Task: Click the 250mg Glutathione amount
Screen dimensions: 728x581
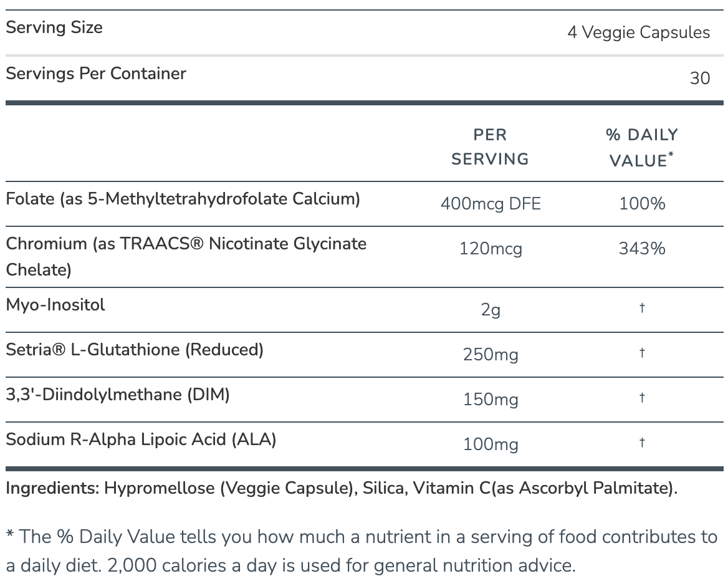Action: coord(491,355)
